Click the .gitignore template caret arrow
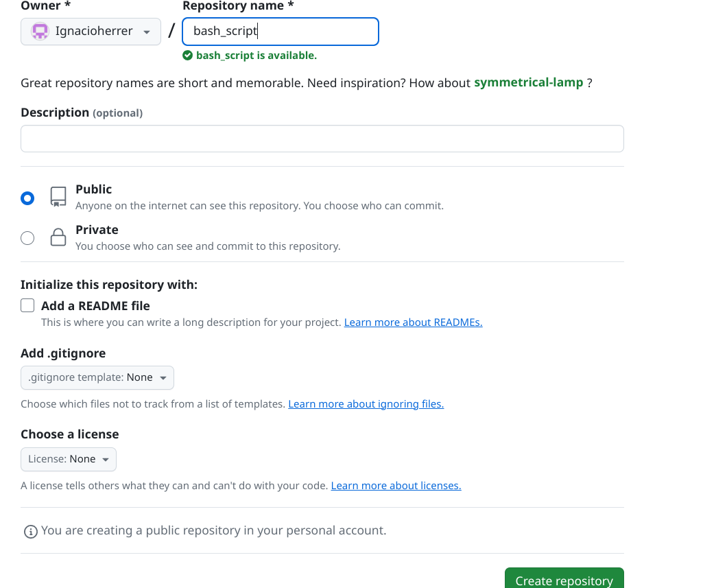The width and height of the screenshot is (703, 588). 163,377
